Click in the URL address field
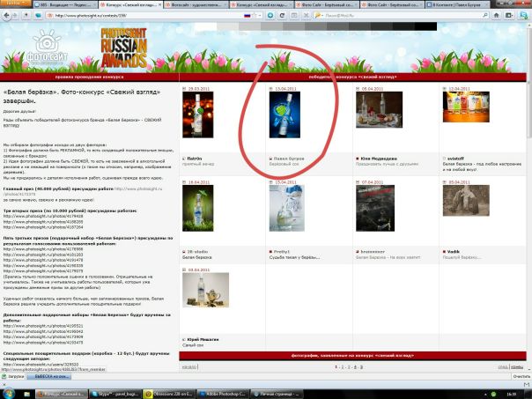Viewport: 532px width, 399px height. pyautogui.click(x=148, y=16)
